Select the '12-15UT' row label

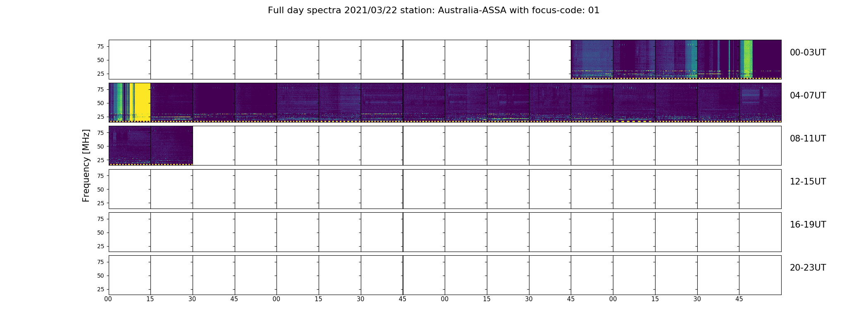click(x=808, y=182)
